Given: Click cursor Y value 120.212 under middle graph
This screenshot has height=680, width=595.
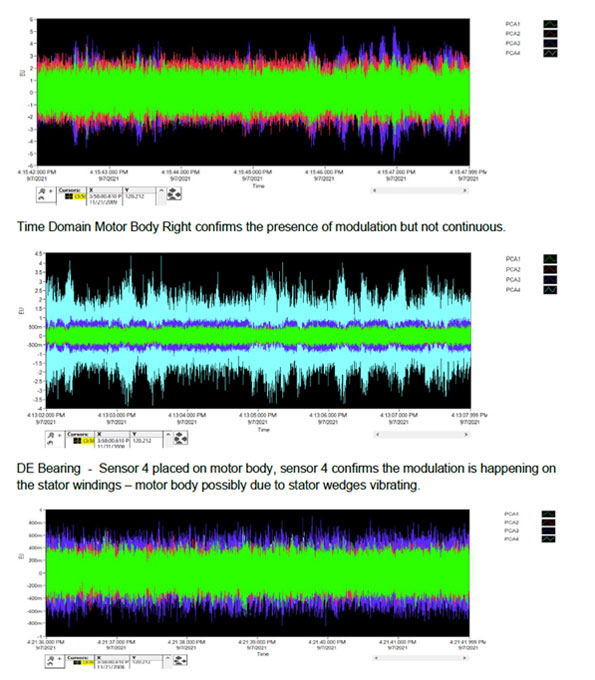Looking at the screenshot, I should pos(142,441).
